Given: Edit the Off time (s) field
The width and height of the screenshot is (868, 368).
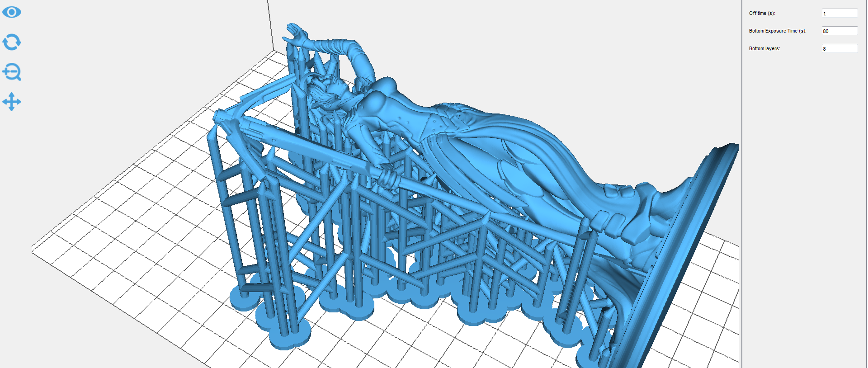Looking at the screenshot, I should pos(840,14).
